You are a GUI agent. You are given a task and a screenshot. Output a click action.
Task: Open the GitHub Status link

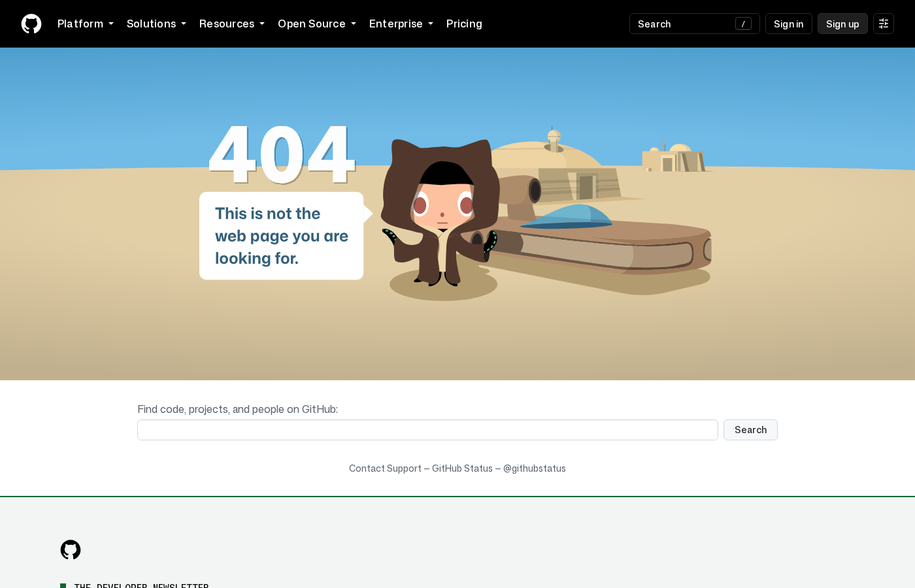coord(462,468)
